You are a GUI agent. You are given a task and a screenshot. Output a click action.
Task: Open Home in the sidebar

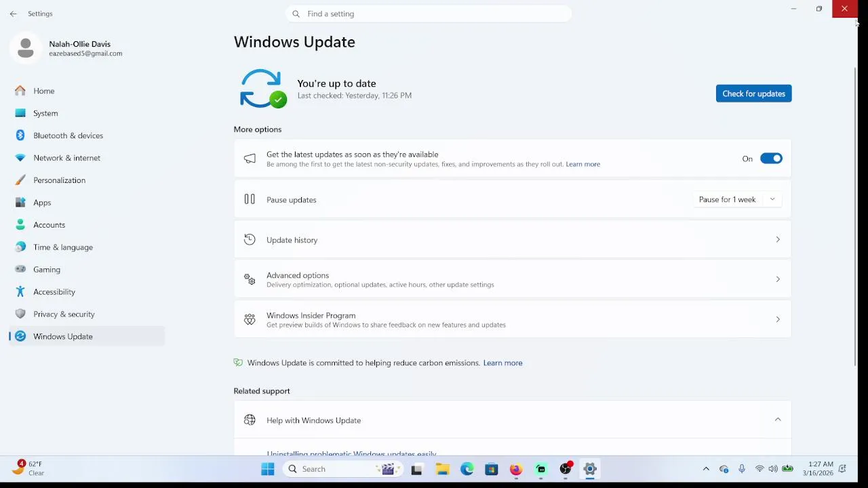pos(87,91)
